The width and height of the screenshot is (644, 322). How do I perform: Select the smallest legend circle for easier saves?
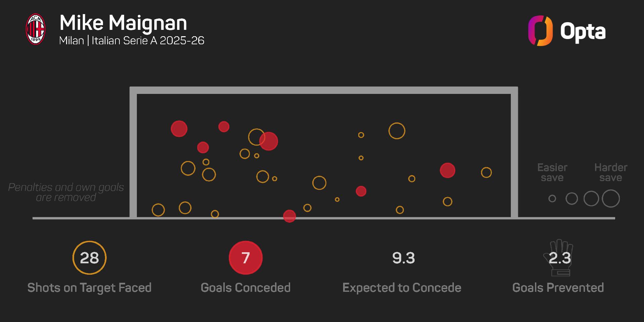tap(552, 199)
